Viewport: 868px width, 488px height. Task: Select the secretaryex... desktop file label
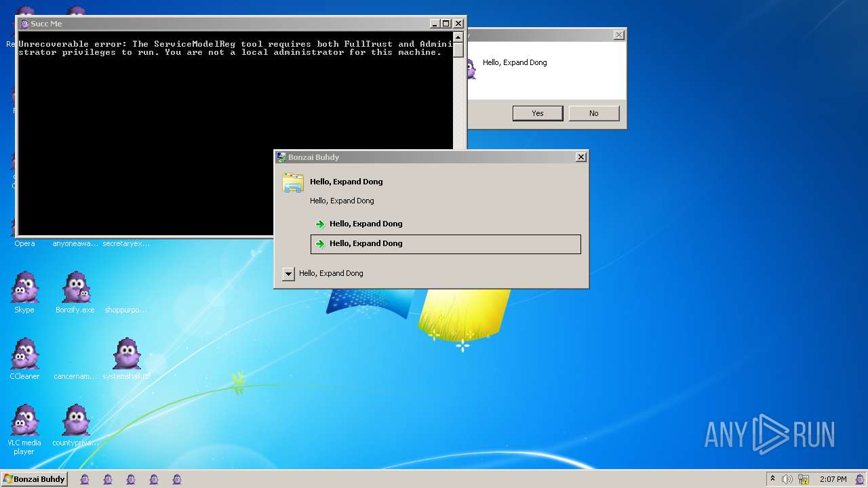pos(126,243)
